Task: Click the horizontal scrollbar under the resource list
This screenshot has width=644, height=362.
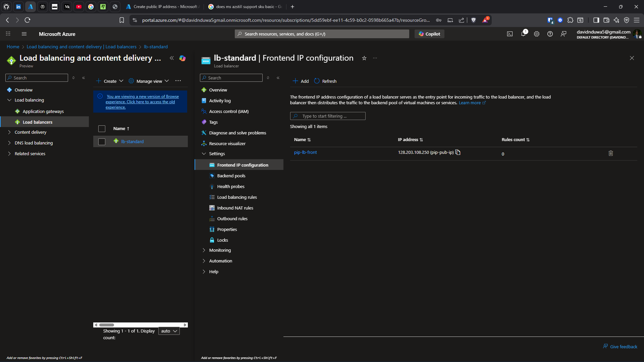Action: click(141, 325)
